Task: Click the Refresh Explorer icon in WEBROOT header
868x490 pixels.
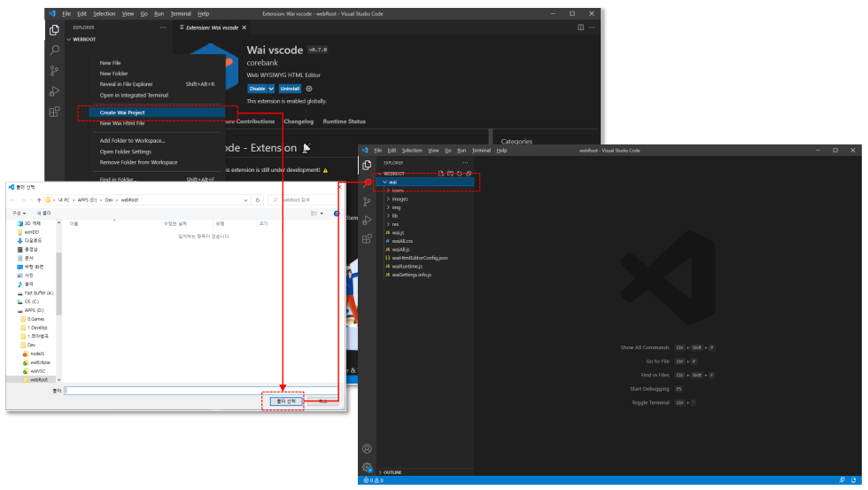Action: coord(459,174)
